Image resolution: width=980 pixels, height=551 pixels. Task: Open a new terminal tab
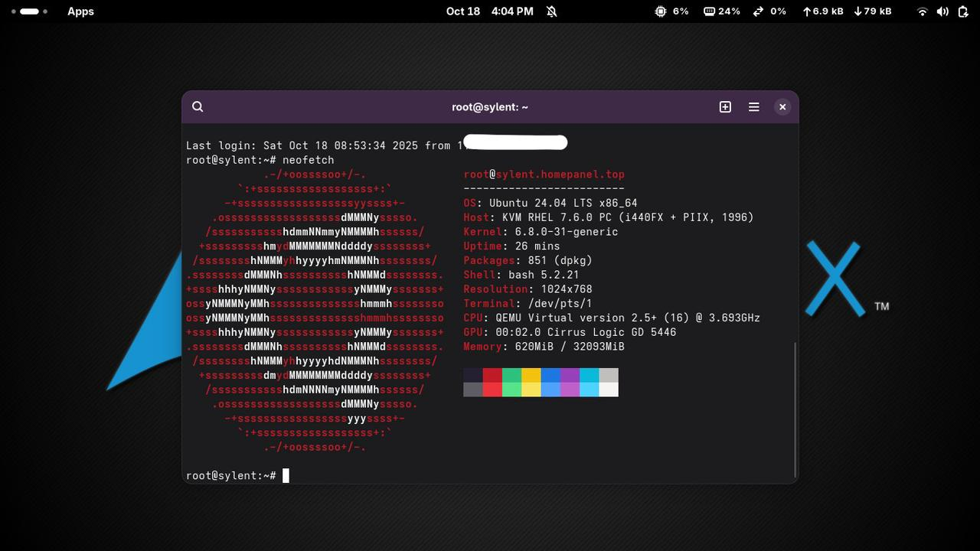click(725, 107)
